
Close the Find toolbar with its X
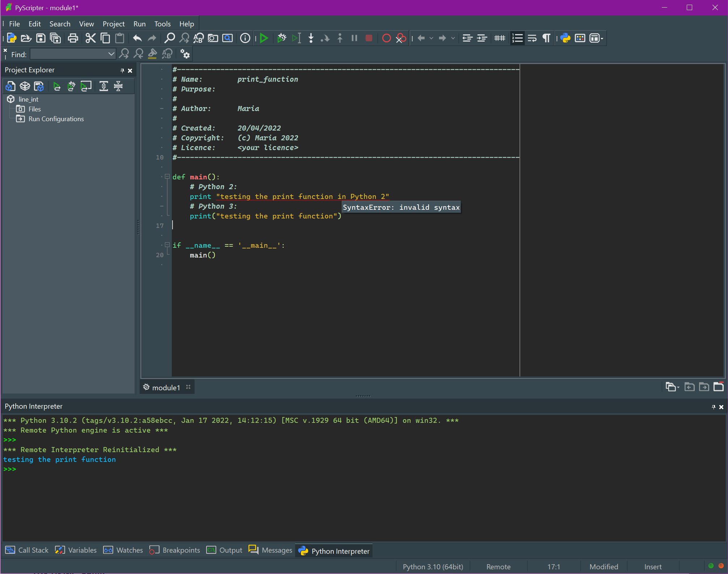(5, 50)
